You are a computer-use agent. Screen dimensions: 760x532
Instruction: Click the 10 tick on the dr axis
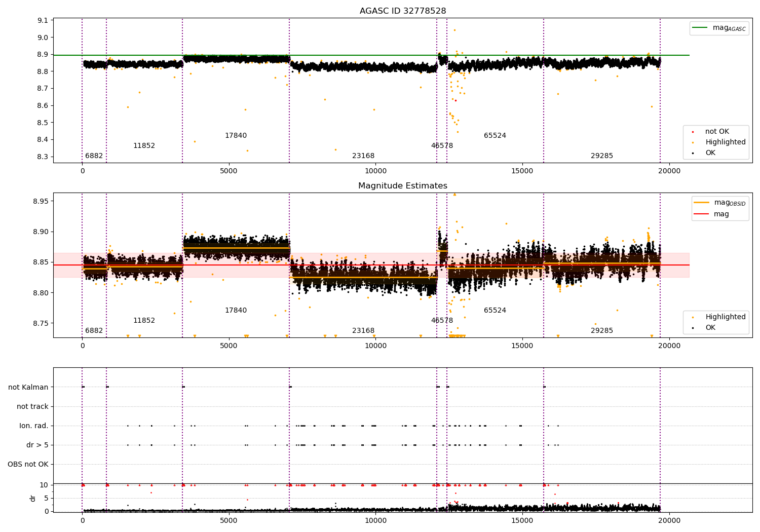(44, 485)
